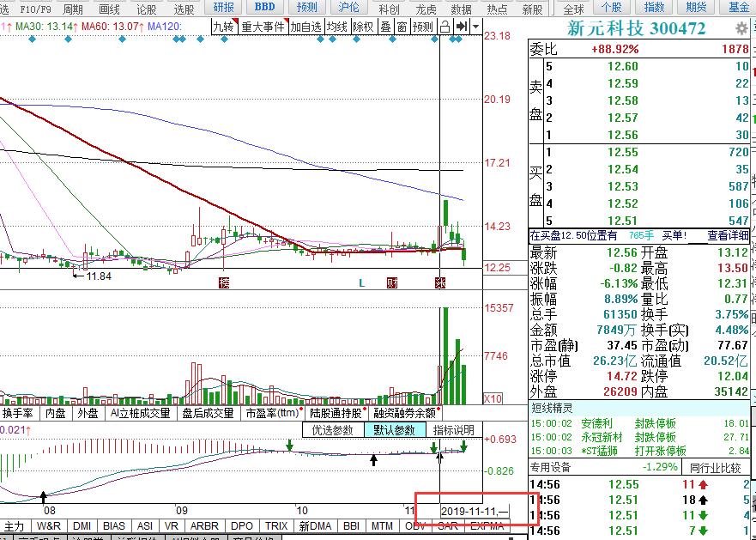Open the chart toolbar dropdown arrow
Image resolution: width=756 pixels, height=540 pixels.
[x=476, y=26]
